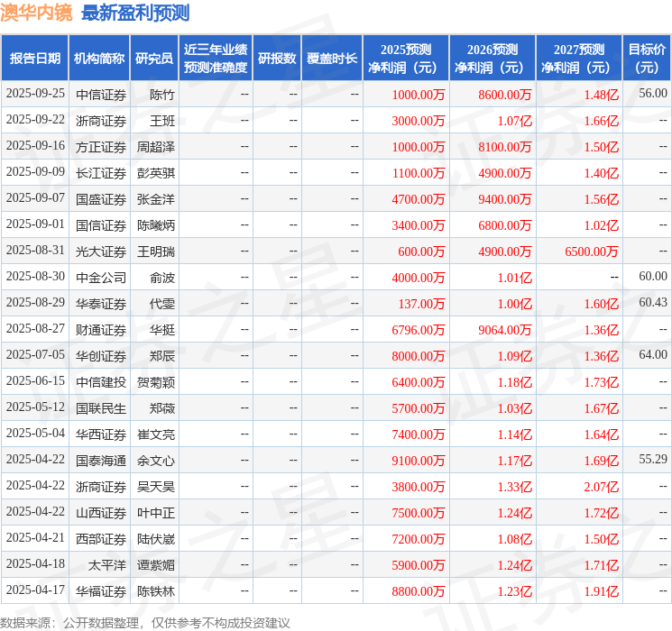672x631 pixels.
Task: Click the 研报数 column header
Action: [x=277, y=59]
